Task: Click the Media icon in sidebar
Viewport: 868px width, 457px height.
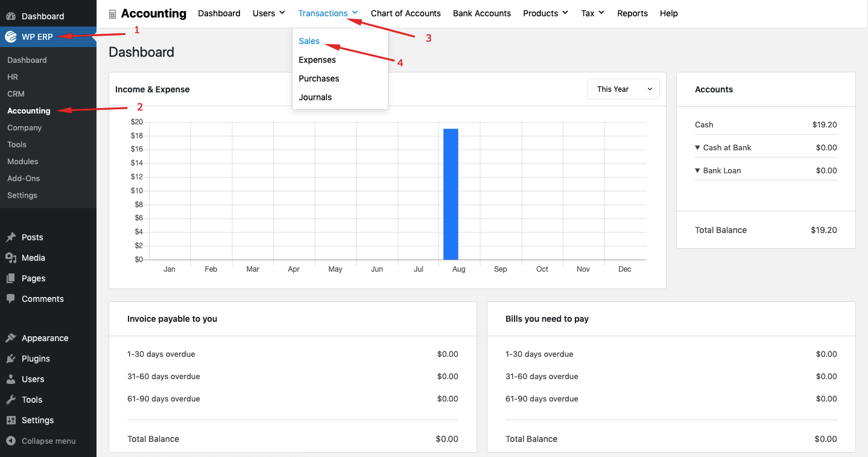Action: tap(11, 258)
